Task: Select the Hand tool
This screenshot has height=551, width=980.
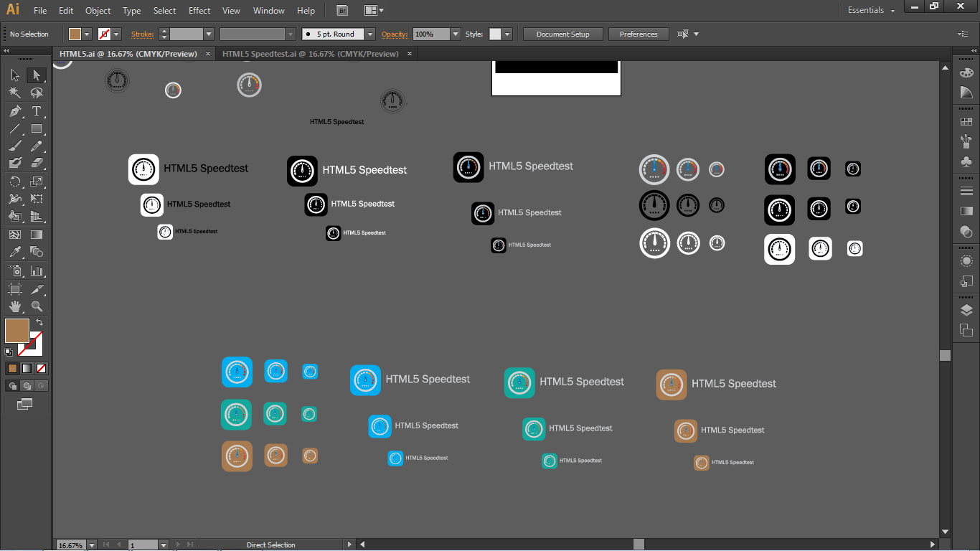Action: pos(15,306)
